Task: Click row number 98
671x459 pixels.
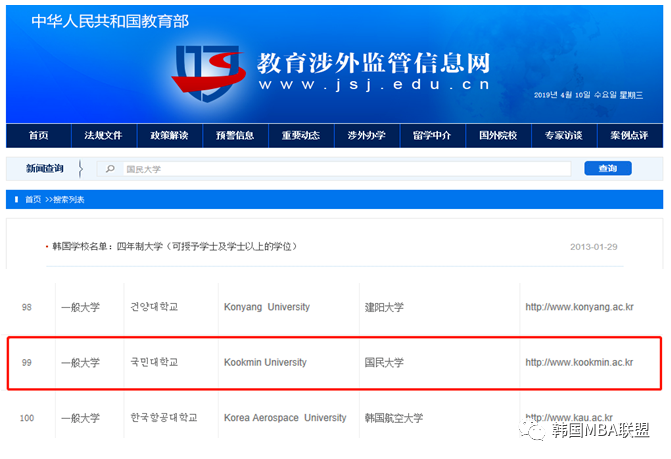Action: [27, 308]
